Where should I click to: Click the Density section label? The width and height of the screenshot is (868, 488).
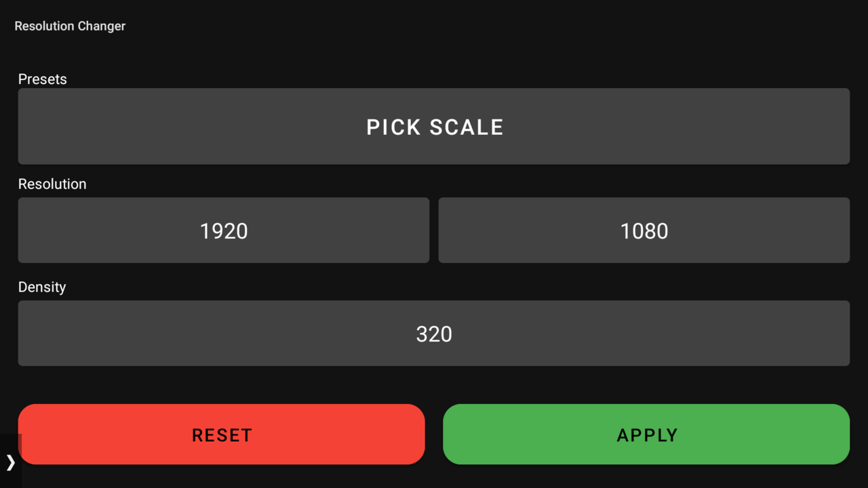click(x=42, y=287)
